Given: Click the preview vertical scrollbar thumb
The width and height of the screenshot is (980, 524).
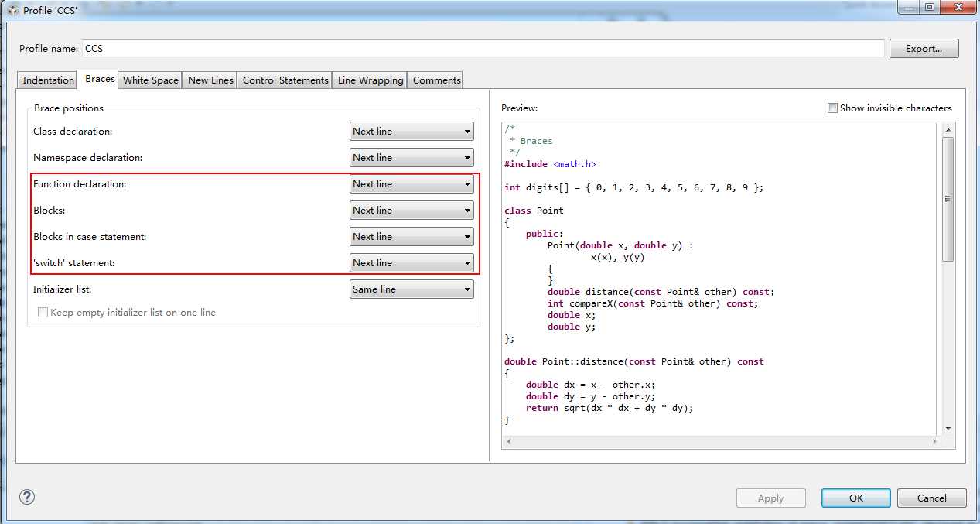Looking at the screenshot, I should tap(948, 199).
